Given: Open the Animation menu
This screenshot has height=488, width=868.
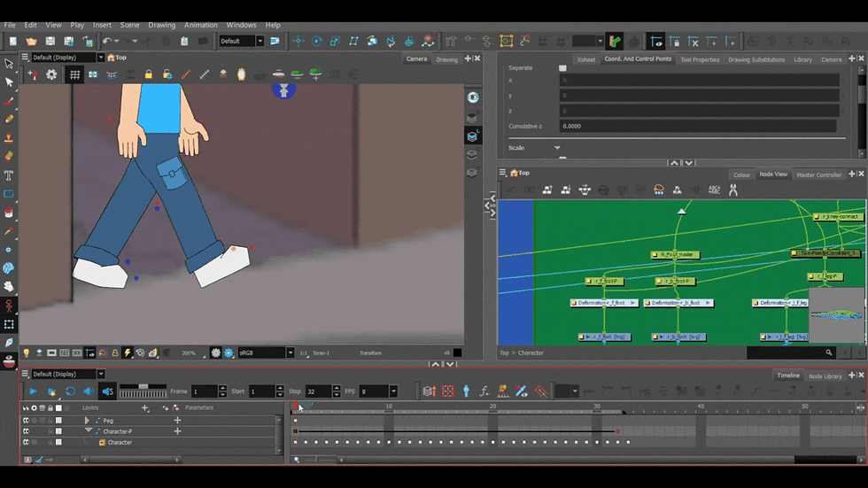Looking at the screenshot, I should click(x=200, y=25).
